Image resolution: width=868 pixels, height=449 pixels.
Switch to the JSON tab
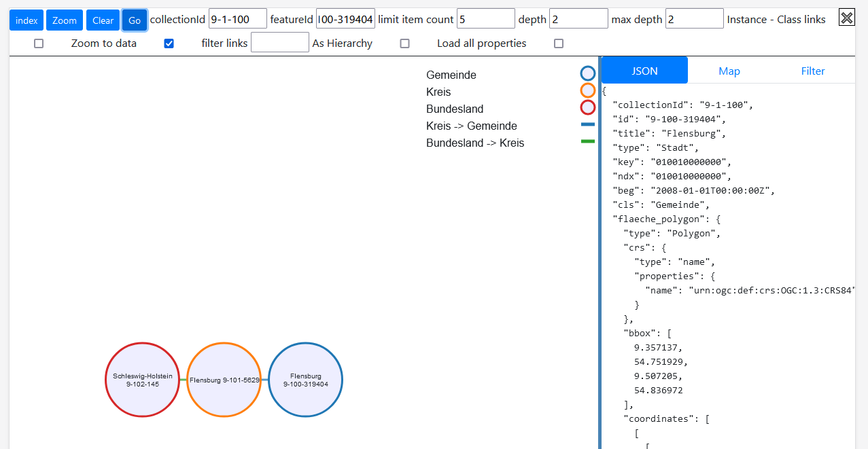click(644, 71)
